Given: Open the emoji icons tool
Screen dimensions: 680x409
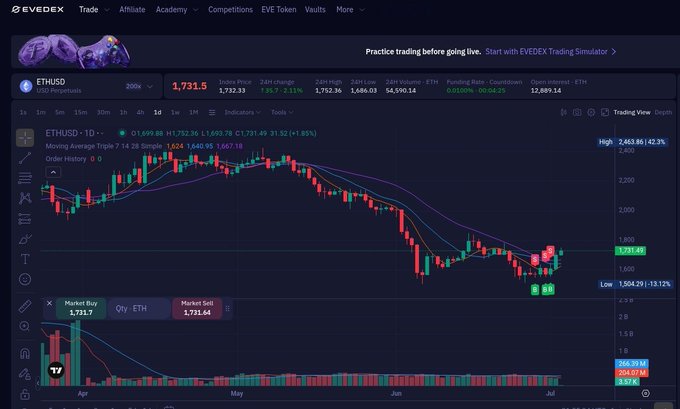Looking at the screenshot, I should tap(25, 279).
